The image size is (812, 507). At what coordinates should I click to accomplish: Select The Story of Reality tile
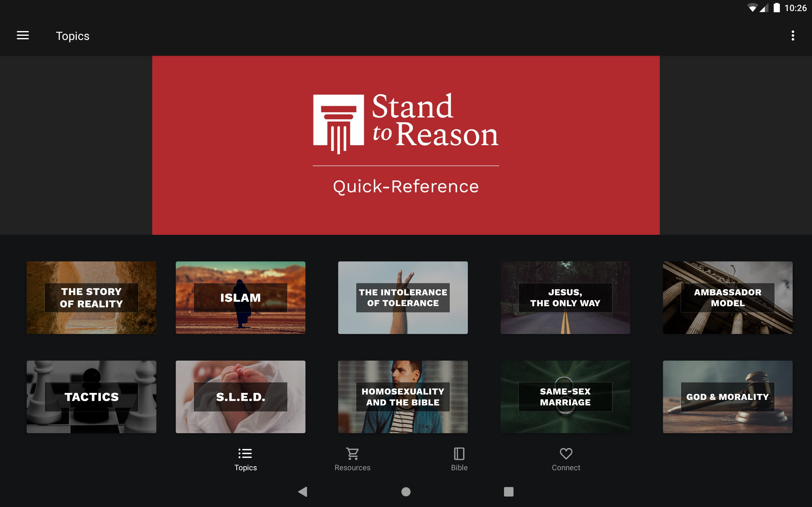tap(91, 298)
